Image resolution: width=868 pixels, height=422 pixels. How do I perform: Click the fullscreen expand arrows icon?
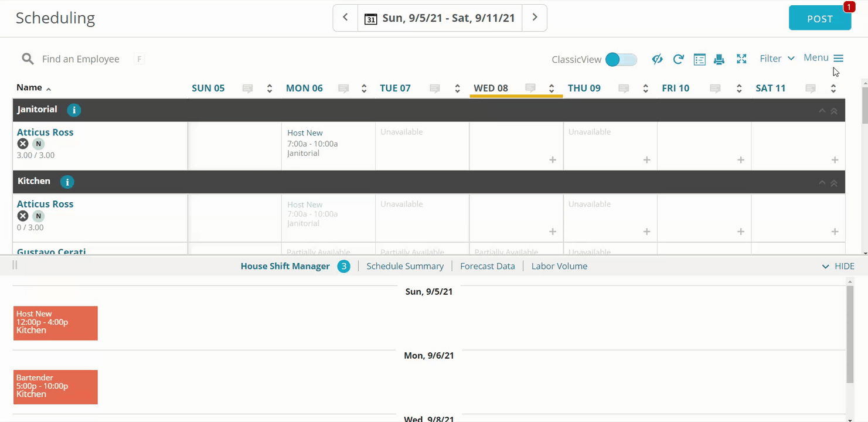click(741, 59)
